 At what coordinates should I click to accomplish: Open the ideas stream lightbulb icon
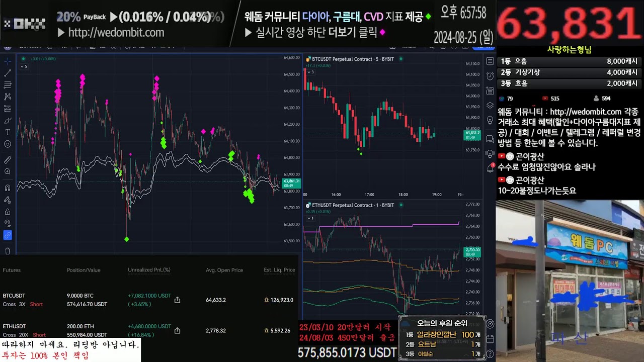click(490, 120)
